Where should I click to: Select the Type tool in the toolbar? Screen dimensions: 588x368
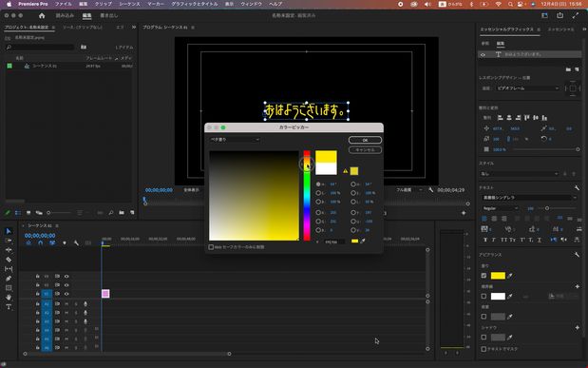click(x=9, y=307)
